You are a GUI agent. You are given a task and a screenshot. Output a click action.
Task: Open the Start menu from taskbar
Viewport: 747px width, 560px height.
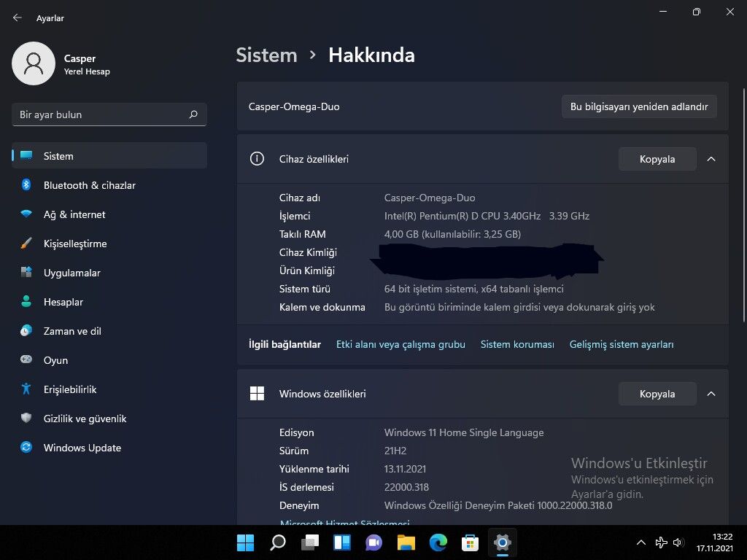[x=245, y=542]
